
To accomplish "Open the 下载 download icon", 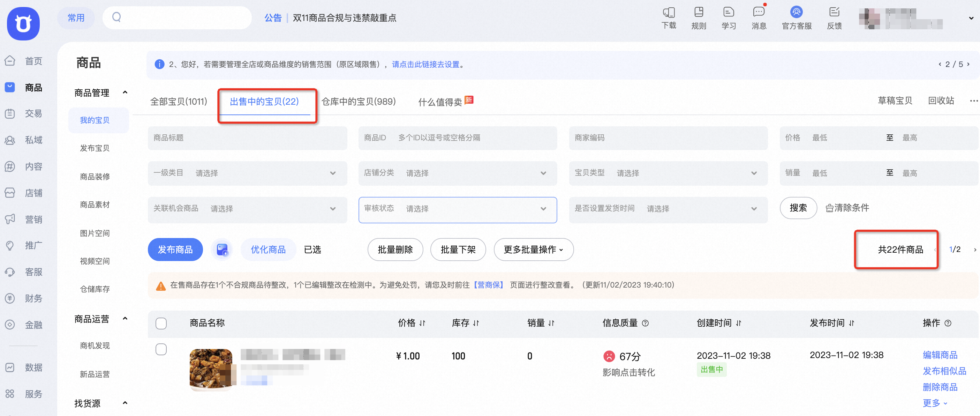I will click(669, 13).
